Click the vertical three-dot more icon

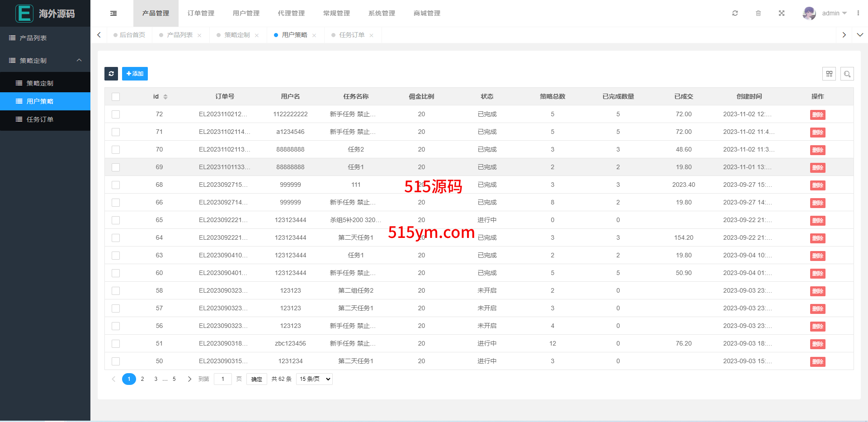click(858, 14)
